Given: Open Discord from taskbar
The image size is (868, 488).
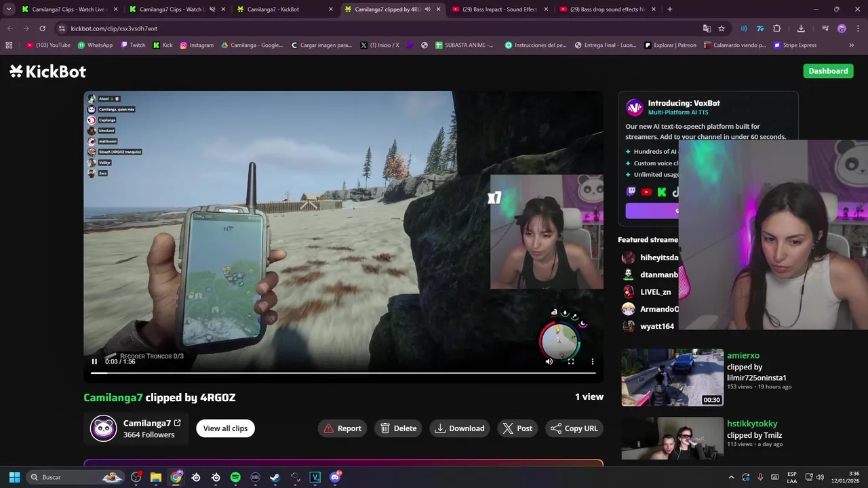Looking at the screenshot, I should 334,477.
